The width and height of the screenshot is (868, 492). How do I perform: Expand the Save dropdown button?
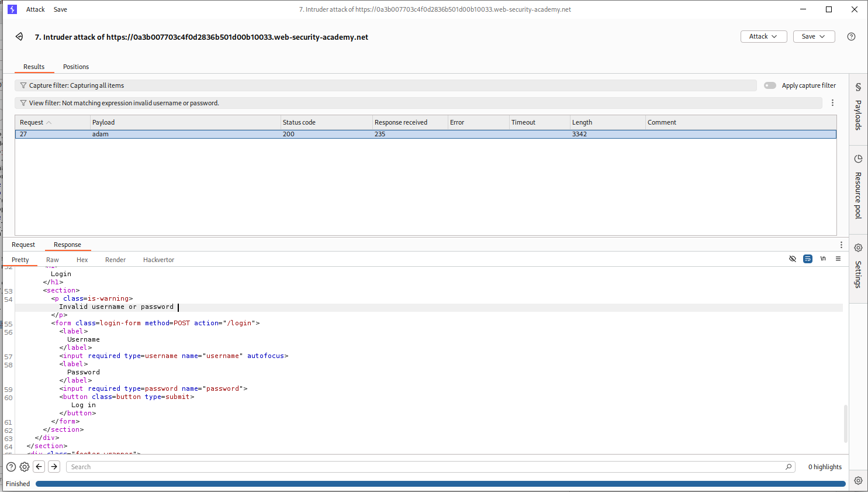814,37
